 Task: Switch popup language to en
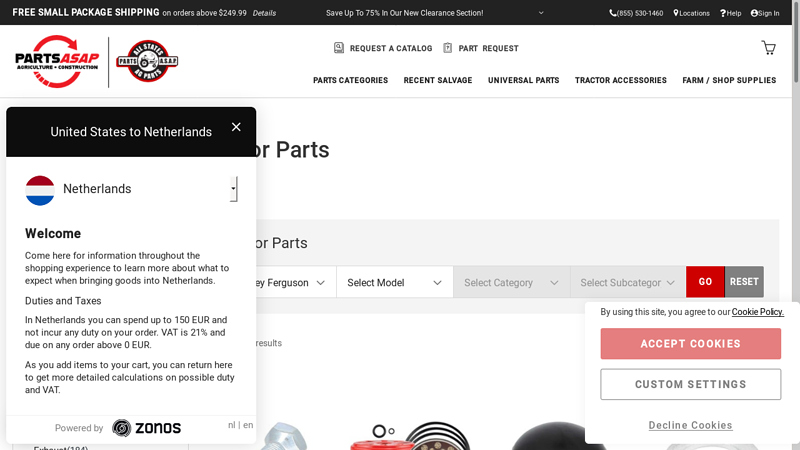click(x=248, y=425)
